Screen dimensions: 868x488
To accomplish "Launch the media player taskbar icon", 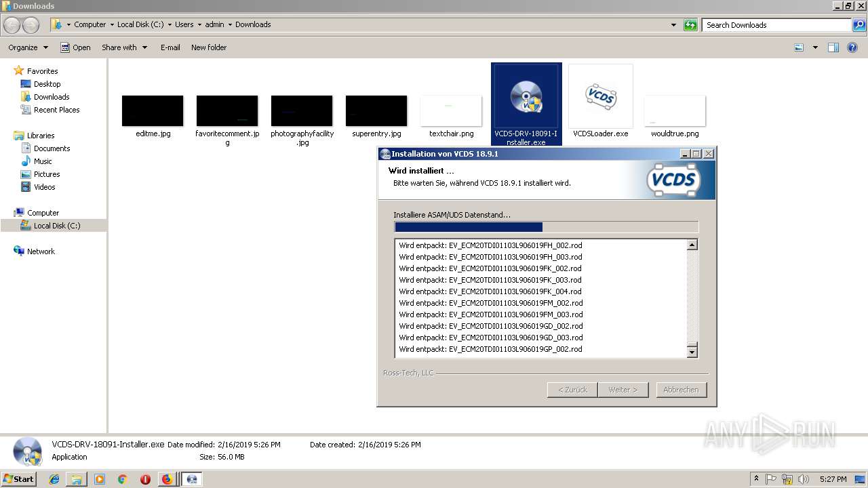I will [x=100, y=479].
